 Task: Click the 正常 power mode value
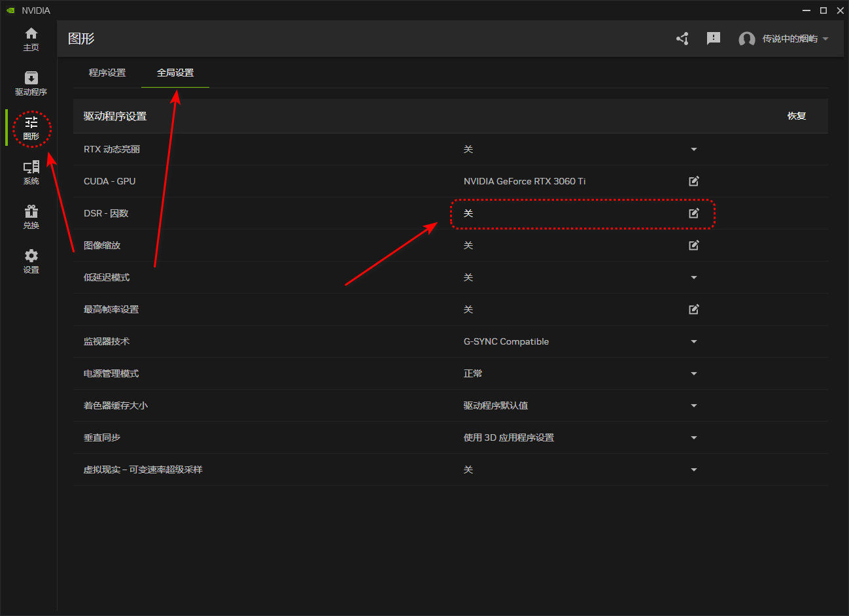tap(473, 373)
